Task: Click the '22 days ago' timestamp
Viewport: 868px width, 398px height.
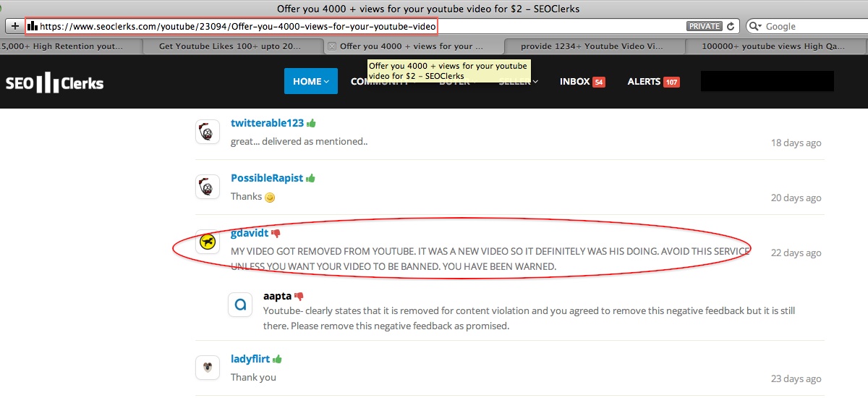Action: point(796,253)
